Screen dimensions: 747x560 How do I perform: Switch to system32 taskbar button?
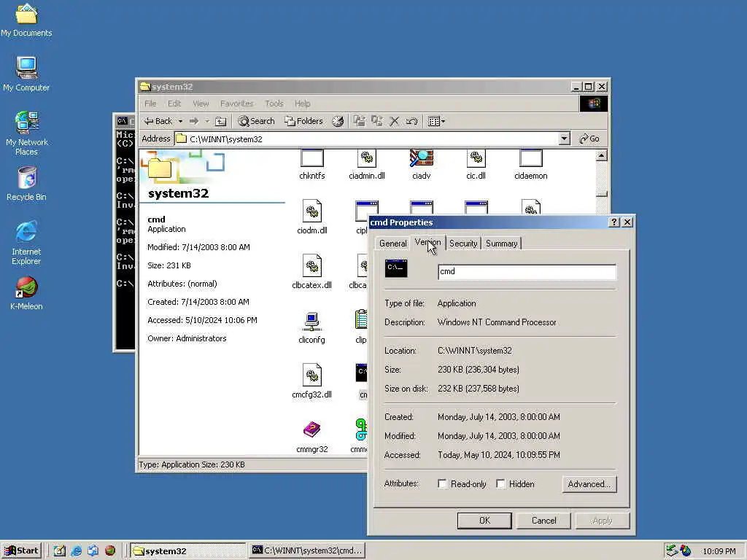pos(187,551)
